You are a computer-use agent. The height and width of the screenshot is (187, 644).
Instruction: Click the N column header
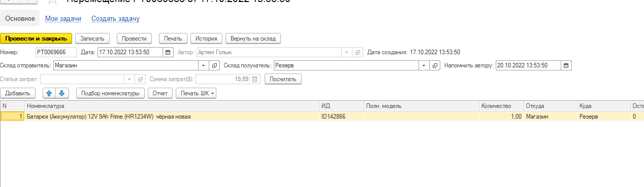point(12,106)
